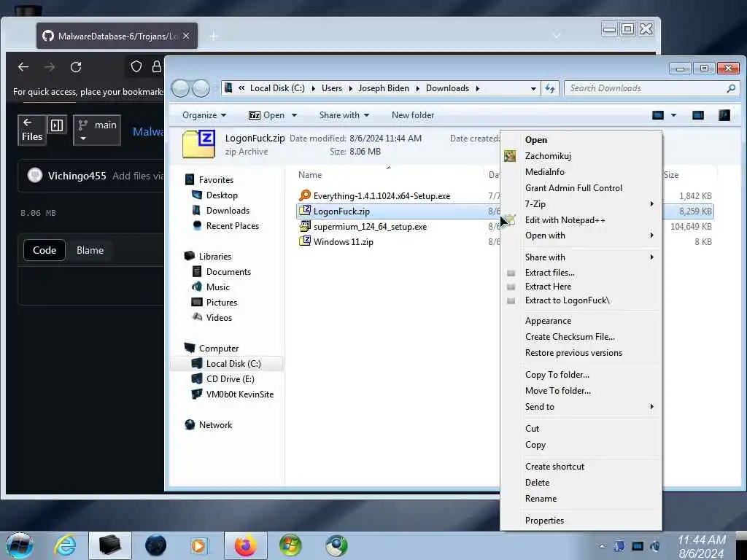
Task: Click New folder toolbar button
Action: [413, 115]
